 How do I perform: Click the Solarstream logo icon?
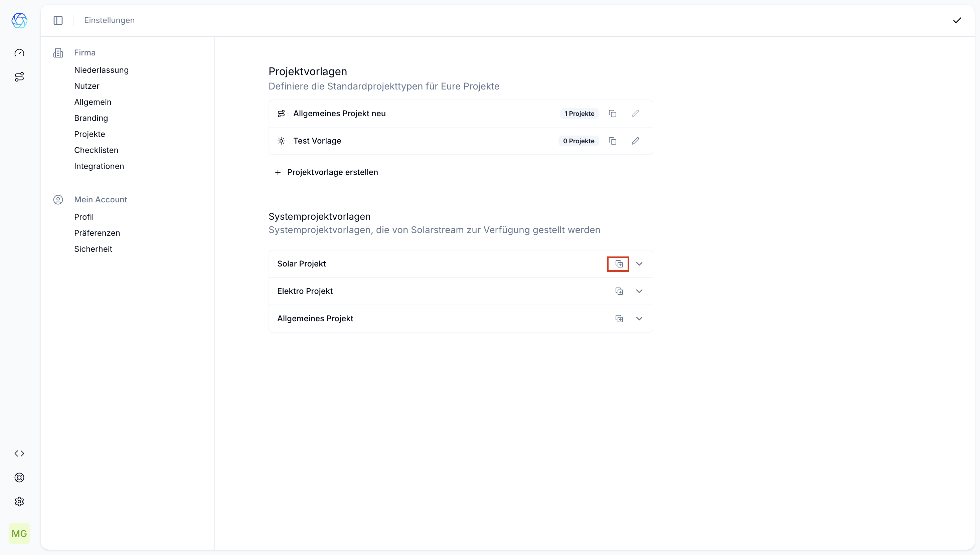pyautogui.click(x=19, y=20)
